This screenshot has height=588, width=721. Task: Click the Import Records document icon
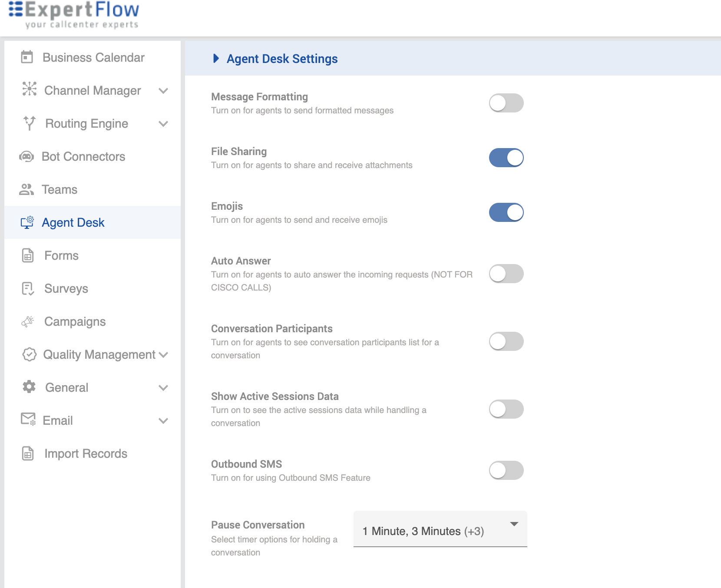click(28, 453)
